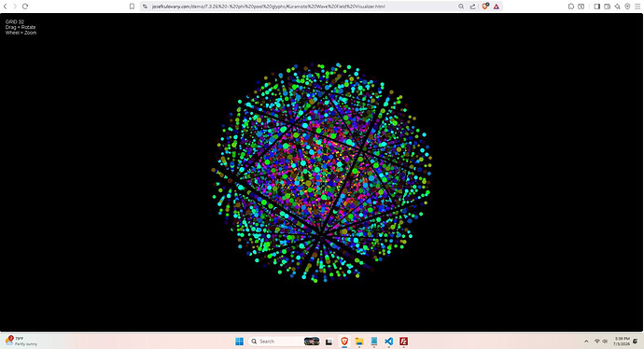Open the Windows Start menu

pyautogui.click(x=239, y=342)
